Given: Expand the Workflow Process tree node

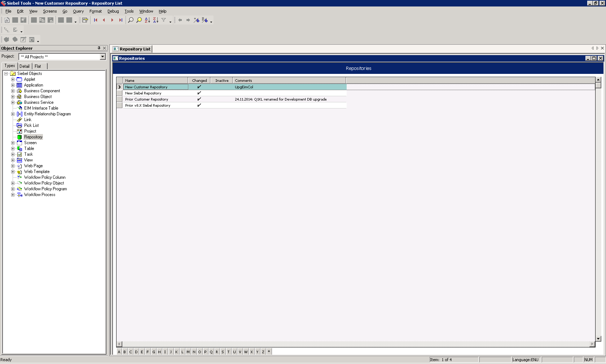Looking at the screenshot, I should click(x=13, y=195).
